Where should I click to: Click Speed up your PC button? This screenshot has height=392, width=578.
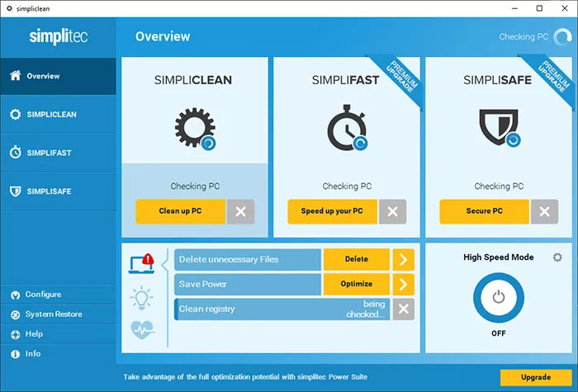pyautogui.click(x=332, y=211)
